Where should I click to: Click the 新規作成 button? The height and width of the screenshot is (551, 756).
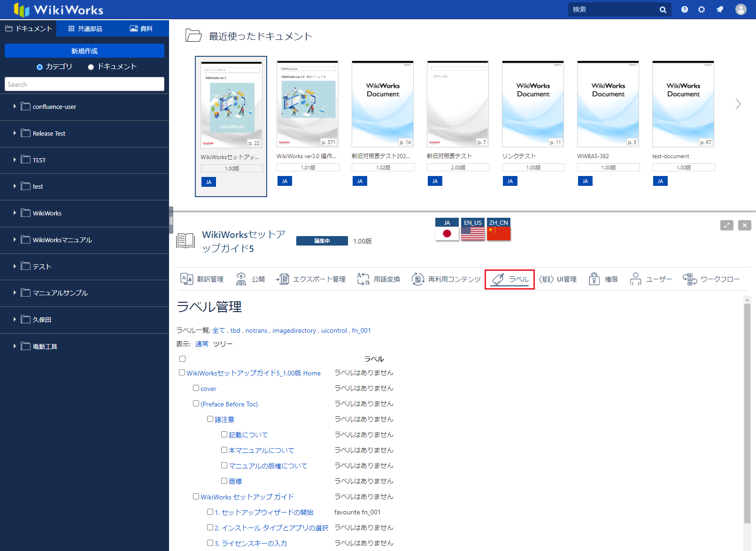(85, 51)
